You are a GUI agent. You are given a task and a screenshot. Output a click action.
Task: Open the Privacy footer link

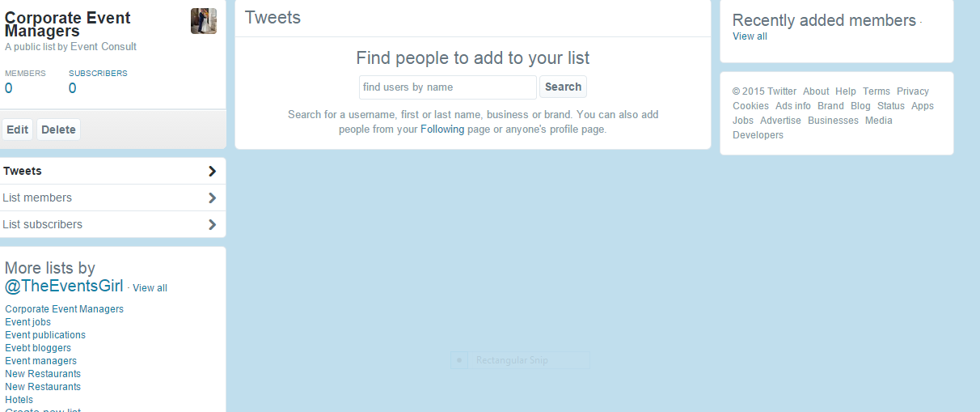913,91
